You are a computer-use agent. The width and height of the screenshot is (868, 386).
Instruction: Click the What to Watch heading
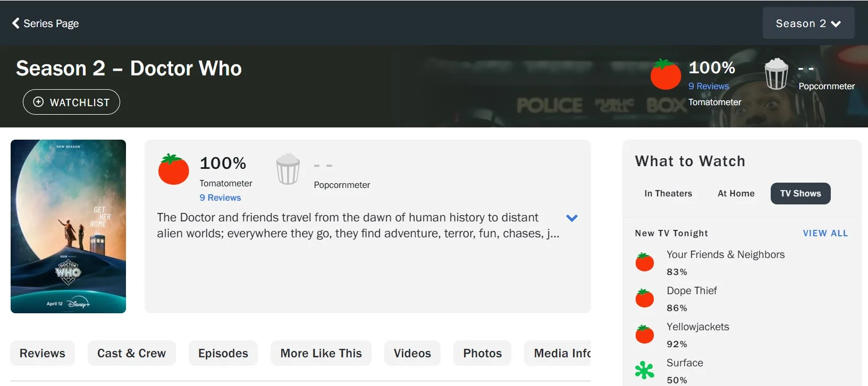pyautogui.click(x=690, y=161)
